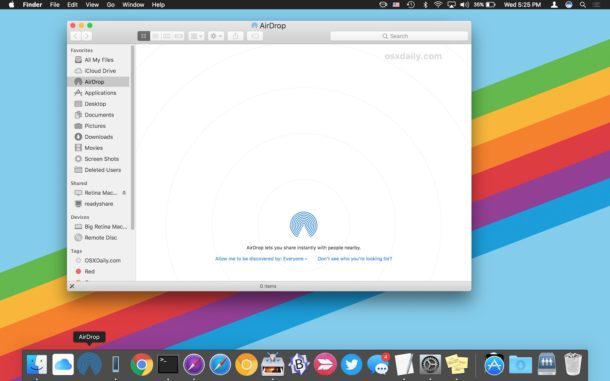Open the Window menu
The image size is (610, 381).
coord(133,5)
